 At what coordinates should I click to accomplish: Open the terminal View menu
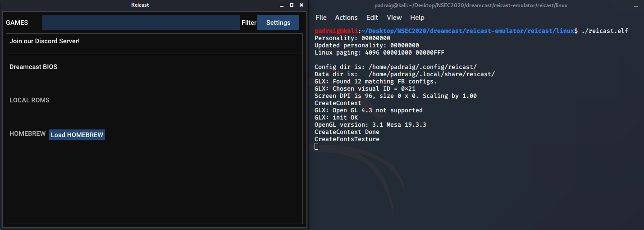click(394, 18)
